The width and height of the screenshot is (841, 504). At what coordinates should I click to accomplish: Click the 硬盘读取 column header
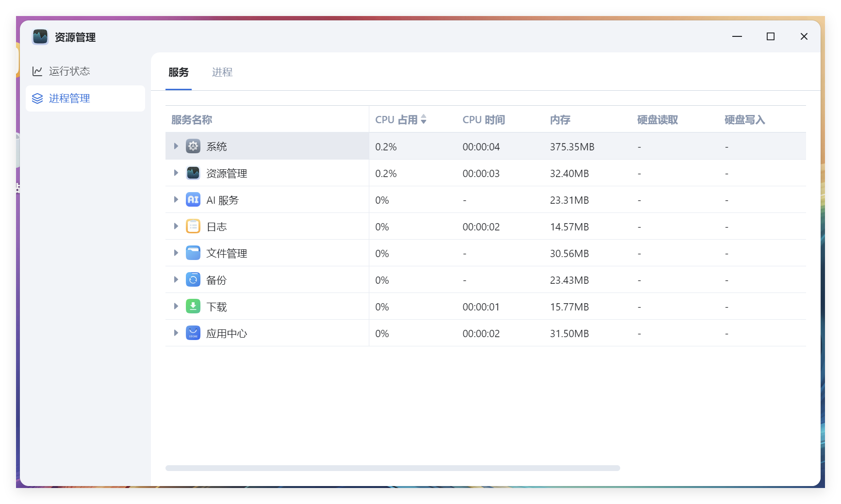click(x=658, y=120)
